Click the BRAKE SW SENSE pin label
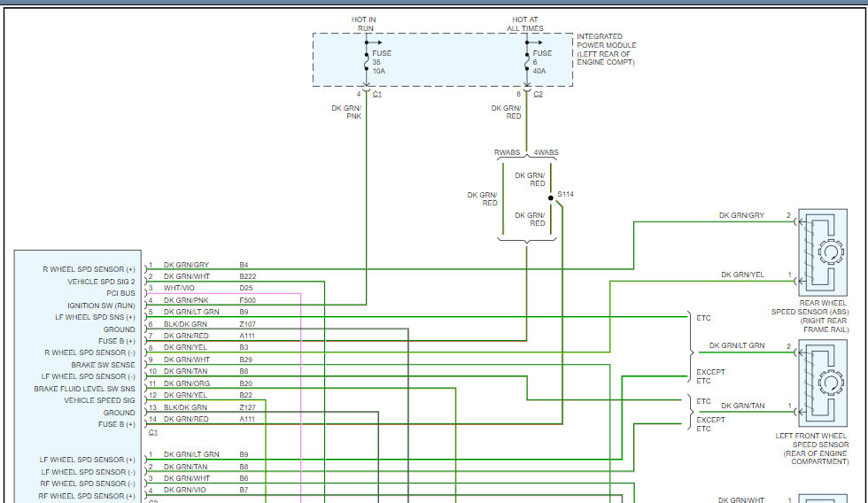Viewport: 868px width, 503px height. click(x=103, y=365)
